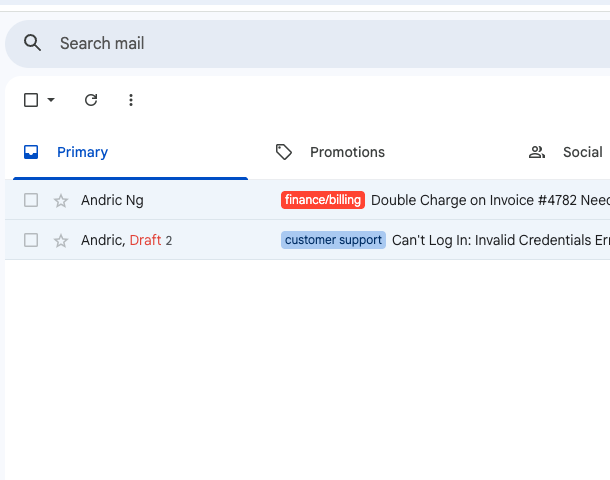The height and width of the screenshot is (480, 610).
Task: Star the Andric Ng email
Action: click(x=61, y=200)
